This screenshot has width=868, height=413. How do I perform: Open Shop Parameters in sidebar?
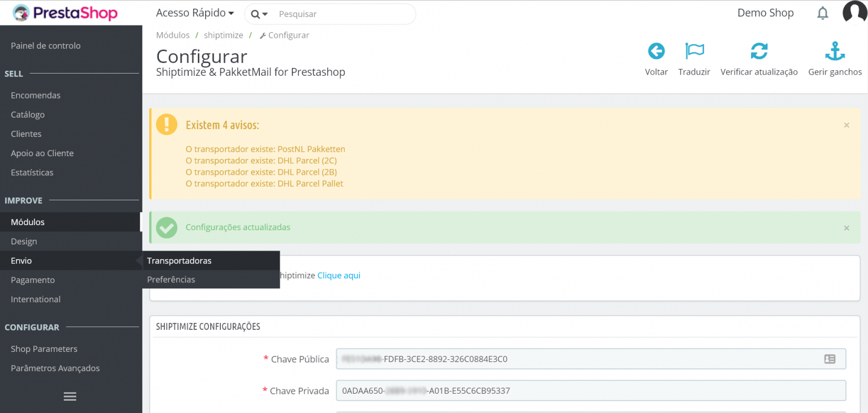pyautogui.click(x=44, y=349)
